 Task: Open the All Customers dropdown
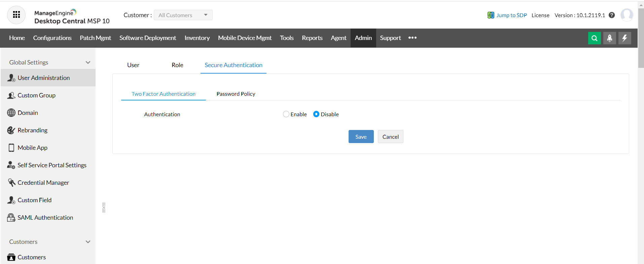[x=183, y=15]
